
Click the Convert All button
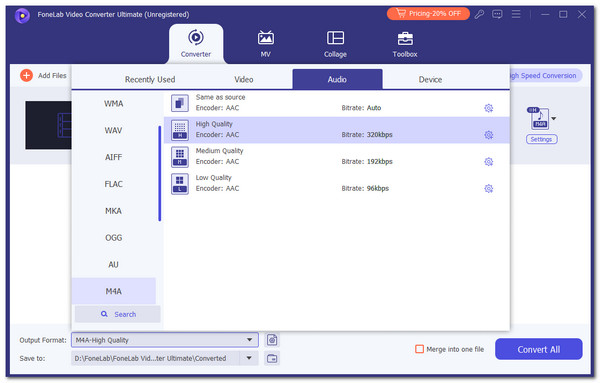click(x=539, y=349)
